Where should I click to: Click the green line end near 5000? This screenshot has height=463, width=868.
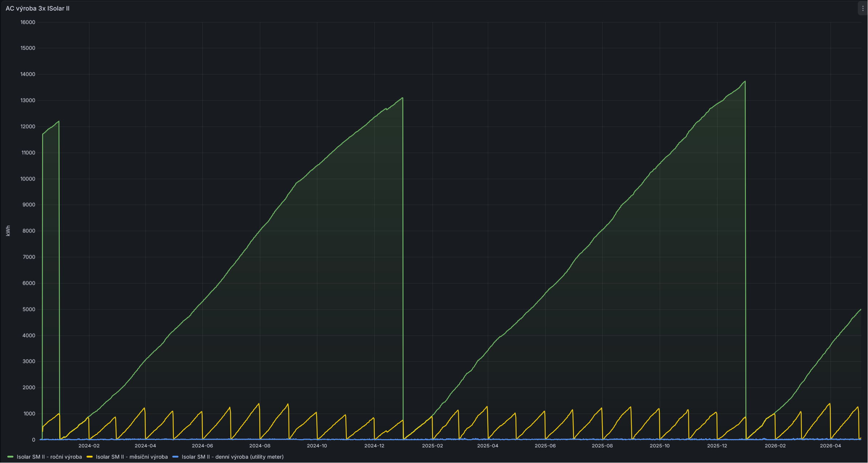pos(860,309)
